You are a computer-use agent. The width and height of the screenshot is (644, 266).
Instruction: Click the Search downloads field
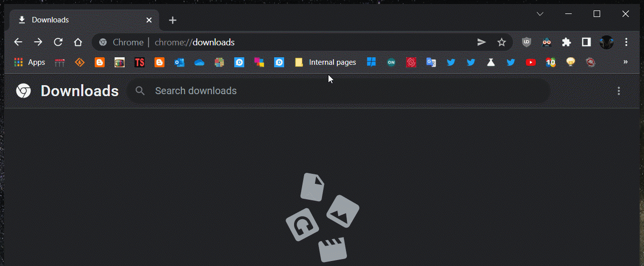(x=339, y=91)
